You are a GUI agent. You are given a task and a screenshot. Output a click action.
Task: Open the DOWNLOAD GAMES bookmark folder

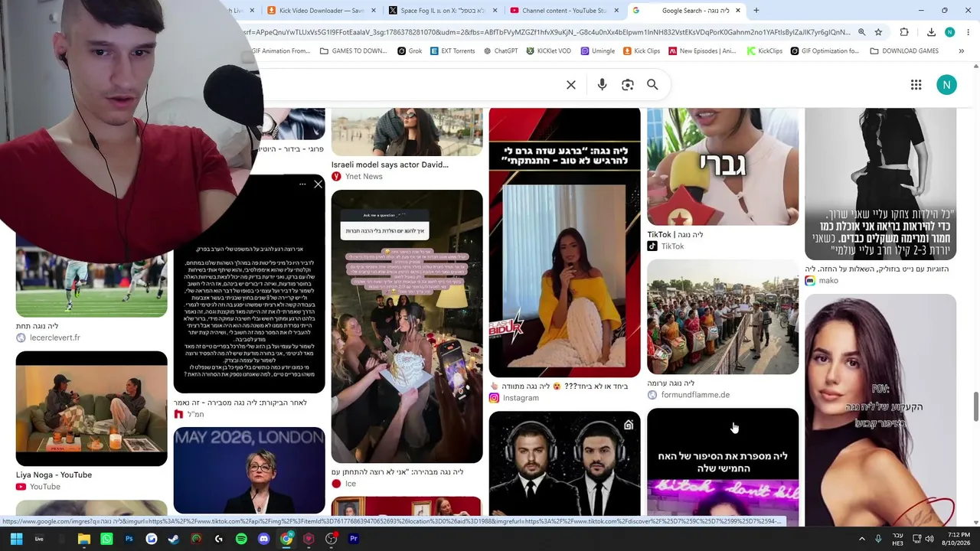tap(904, 51)
